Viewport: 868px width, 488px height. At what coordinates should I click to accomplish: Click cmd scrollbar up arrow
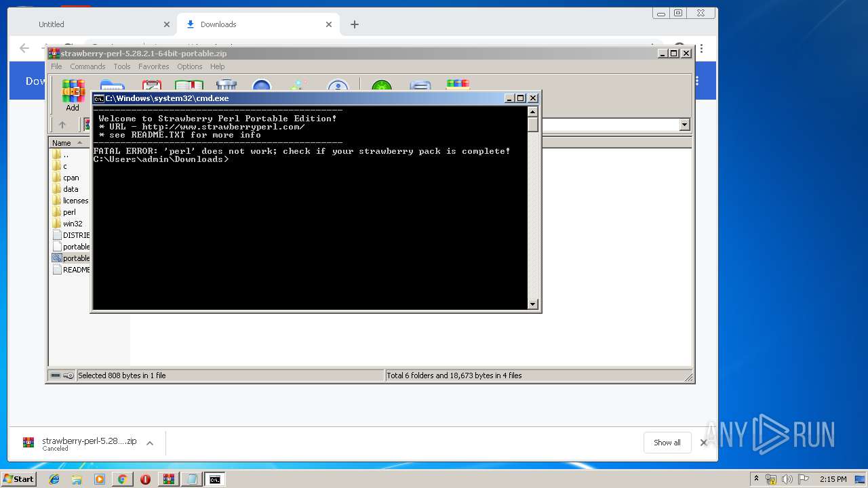click(x=533, y=113)
